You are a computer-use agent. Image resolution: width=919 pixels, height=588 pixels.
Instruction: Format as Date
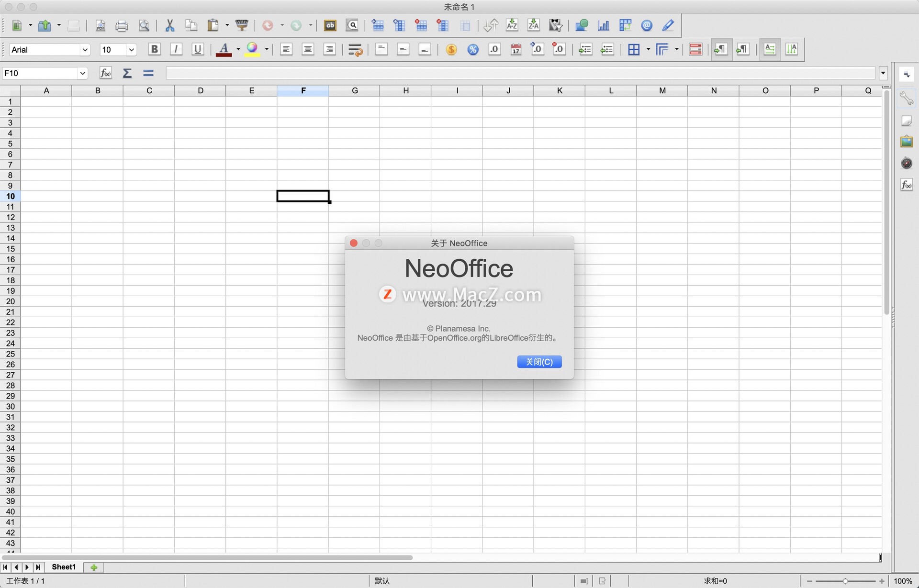(516, 49)
